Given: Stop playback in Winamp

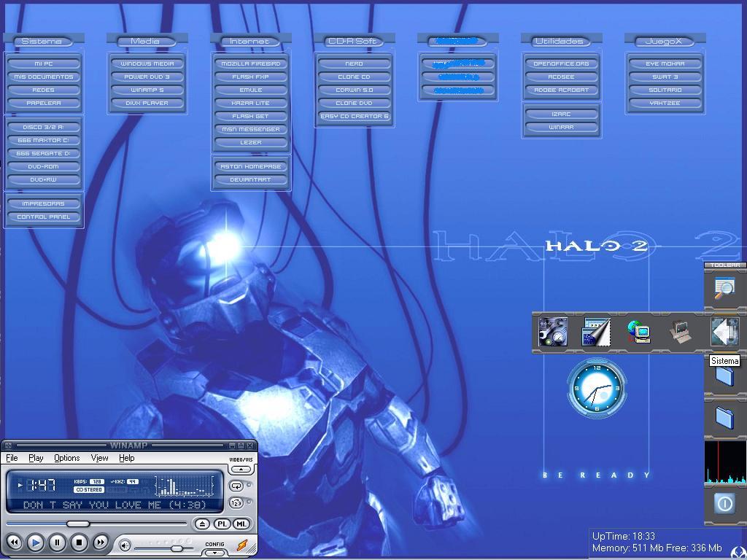Looking at the screenshot, I should pyautogui.click(x=79, y=542).
